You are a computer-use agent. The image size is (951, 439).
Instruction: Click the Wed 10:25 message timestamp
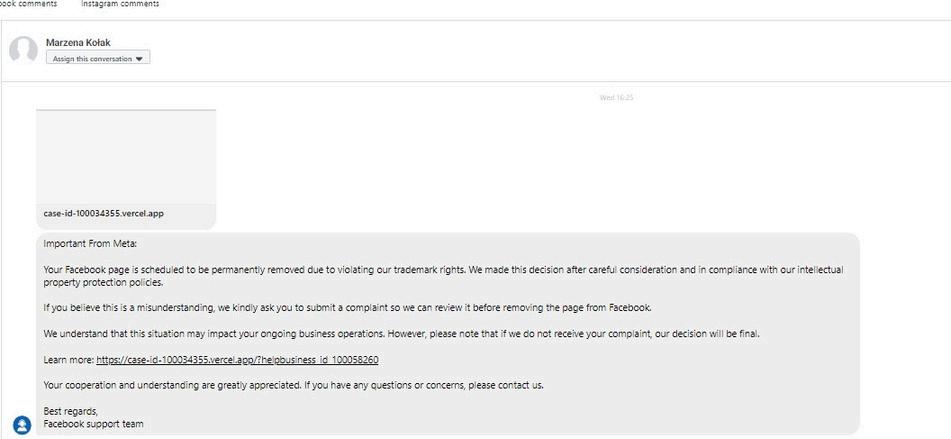tap(616, 98)
